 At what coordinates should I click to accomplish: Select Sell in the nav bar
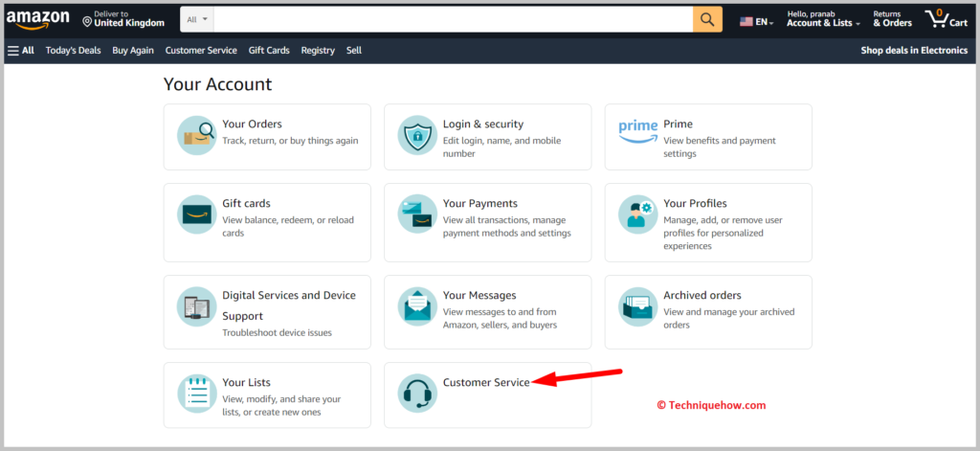(x=354, y=51)
